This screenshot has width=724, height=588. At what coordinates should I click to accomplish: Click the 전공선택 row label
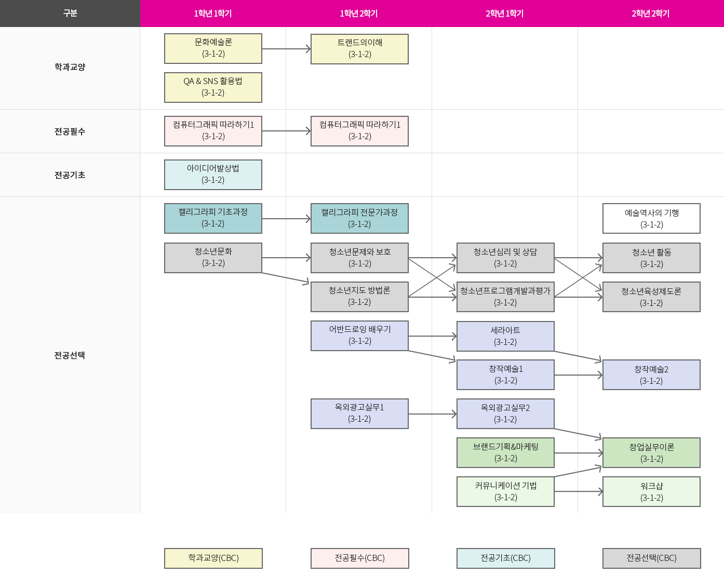click(x=70, y=355)
